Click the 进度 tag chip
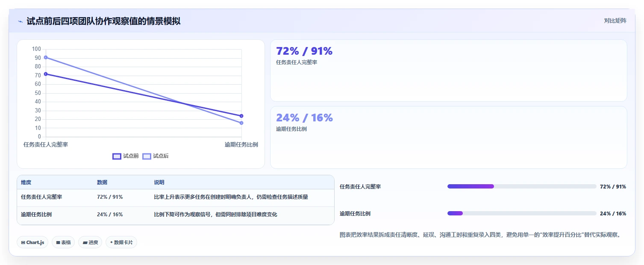The height and width of the screenshot is (265, 644). click(x=90, y=242)
